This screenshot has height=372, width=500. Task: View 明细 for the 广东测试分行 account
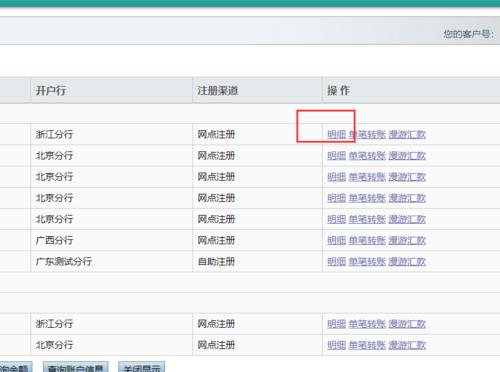click(x=336, y=262)
